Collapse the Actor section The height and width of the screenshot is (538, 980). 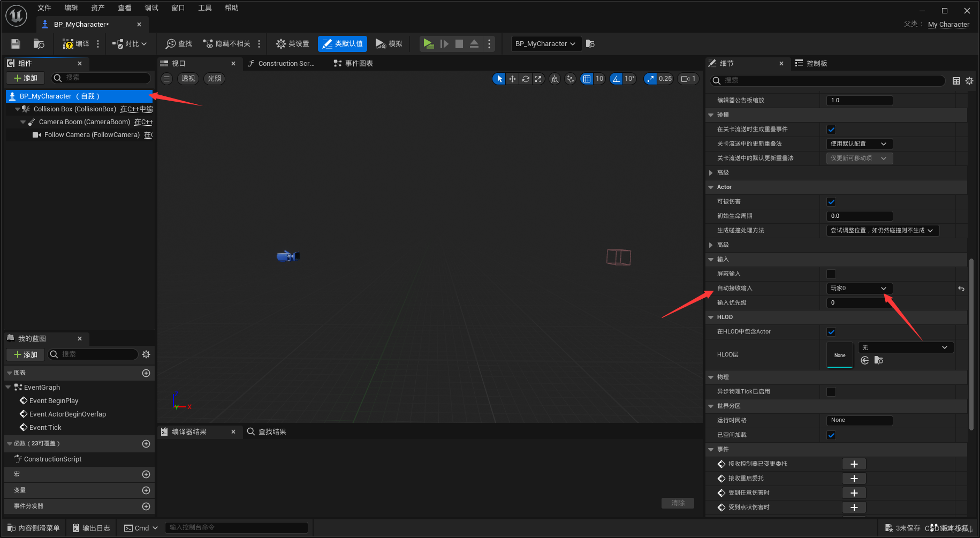711,187
